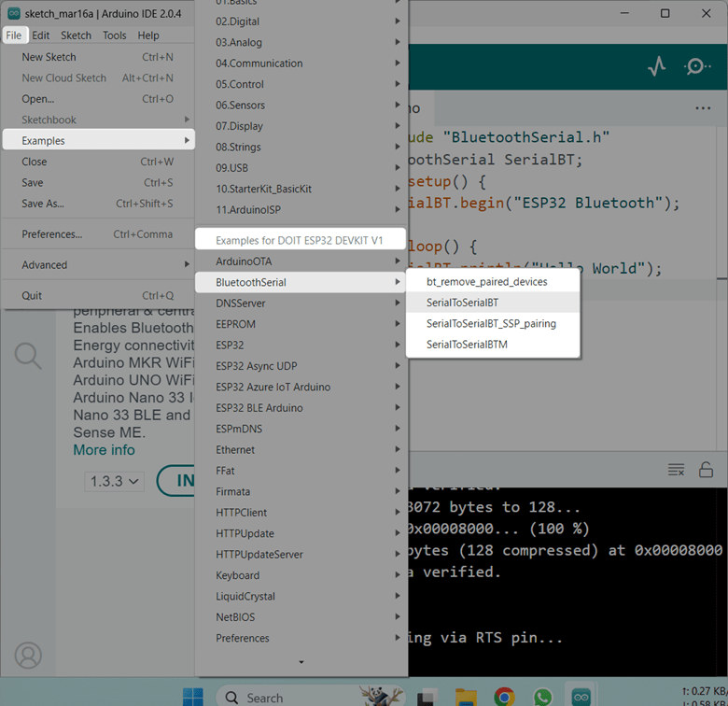728x706 pixels.
Task: Click the Task View taskbar icon
Action: click(x=427, y=697)
